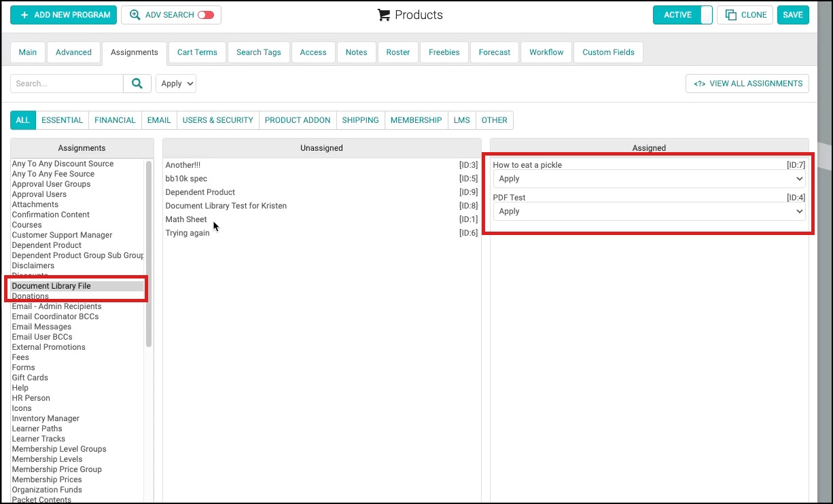Select Inventory Manager assignment
Screen dimensions: 833x504
[x=46, y=418]
